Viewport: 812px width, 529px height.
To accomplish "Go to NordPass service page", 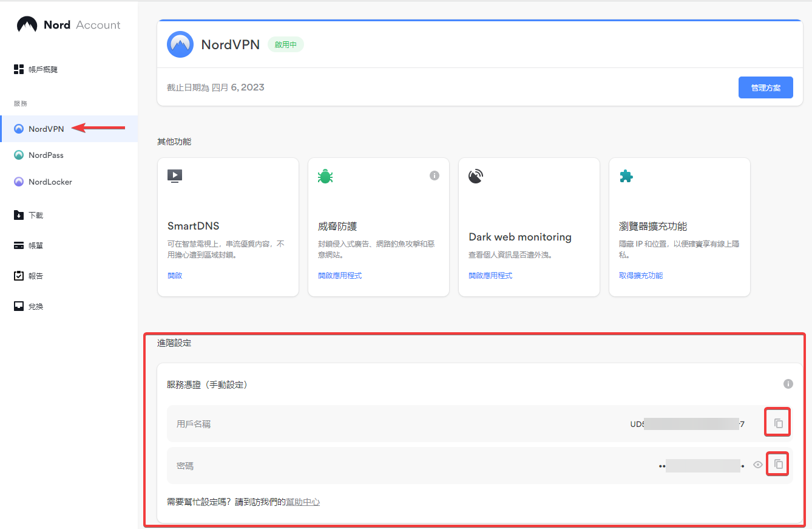I will [x=46, y=155].
